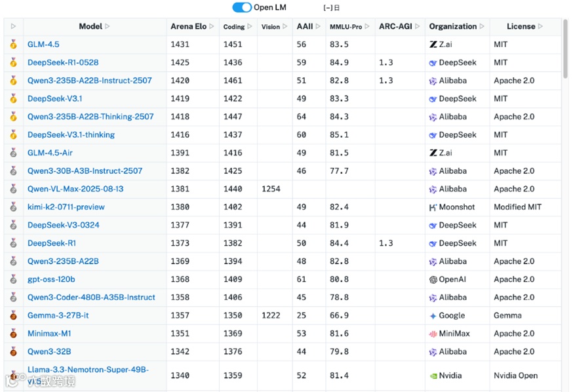Click the medal icon beside DeepSeek-R1-0528
The image size is (573, 392).
14,62
